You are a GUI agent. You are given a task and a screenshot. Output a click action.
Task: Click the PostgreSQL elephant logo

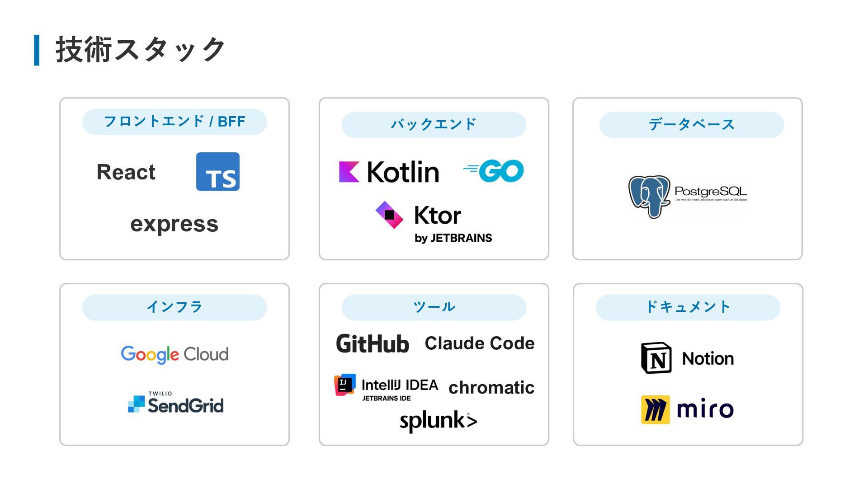tap(649, 197)
